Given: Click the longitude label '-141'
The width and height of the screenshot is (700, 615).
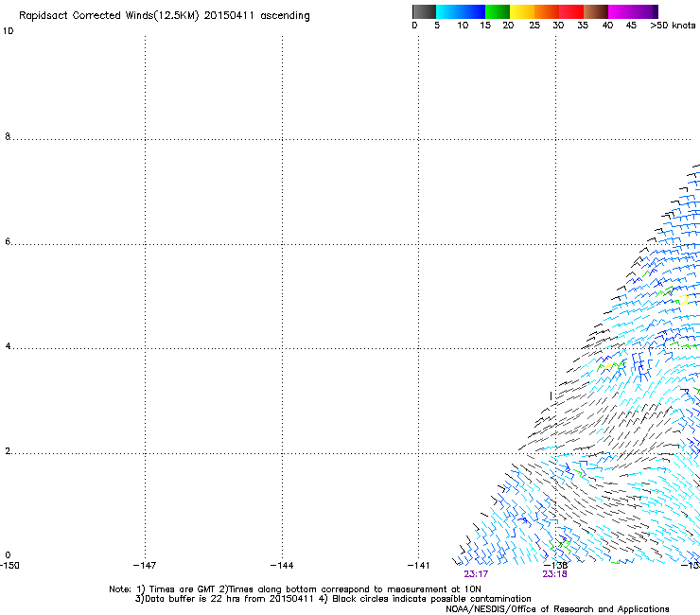Looking at the screenshot, I should point(419,566).
